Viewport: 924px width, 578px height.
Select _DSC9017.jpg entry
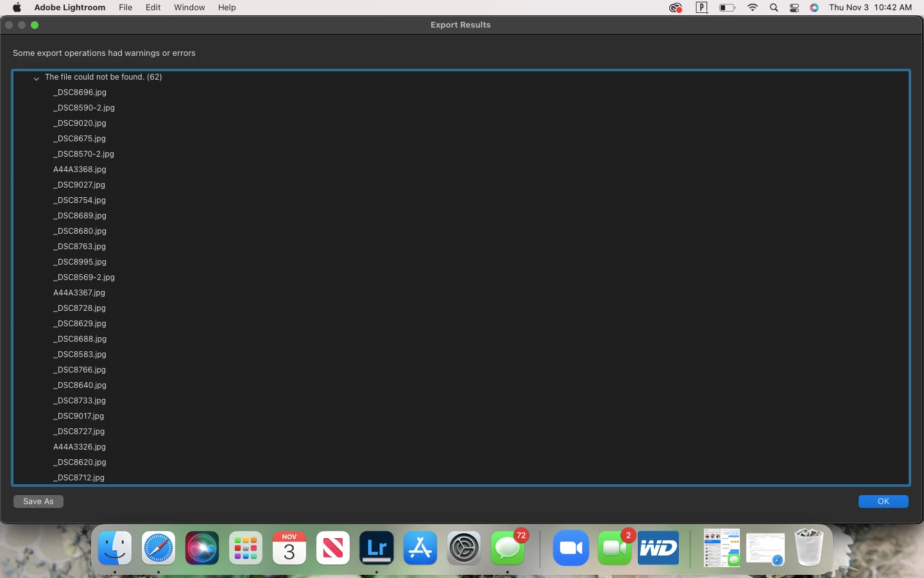[x=78, y=416]
